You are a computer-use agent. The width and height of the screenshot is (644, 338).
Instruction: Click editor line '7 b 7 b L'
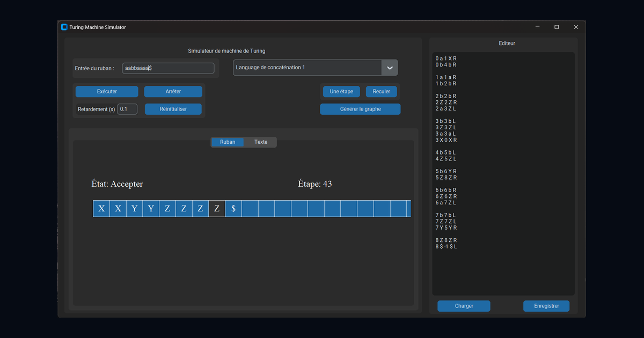[x=446, y=215]
